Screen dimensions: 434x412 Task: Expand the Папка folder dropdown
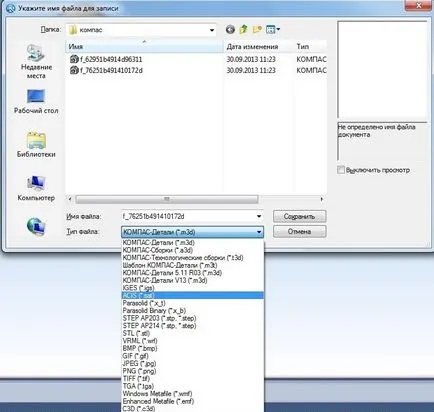212,30
